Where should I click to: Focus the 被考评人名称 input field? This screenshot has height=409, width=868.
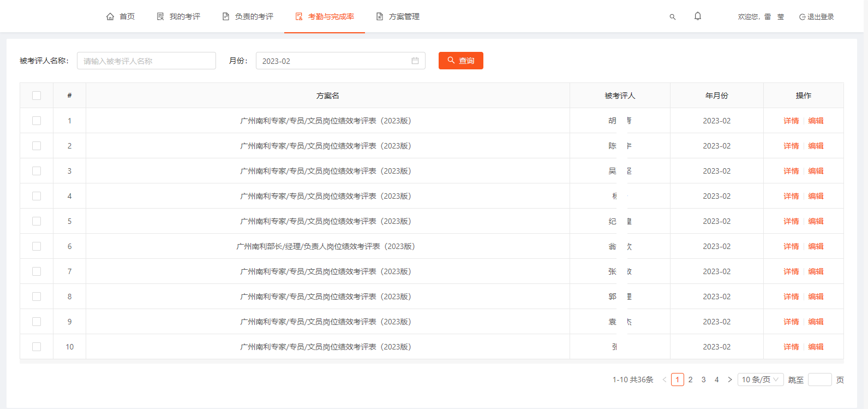pyautogui.click(x=146, y=61)
